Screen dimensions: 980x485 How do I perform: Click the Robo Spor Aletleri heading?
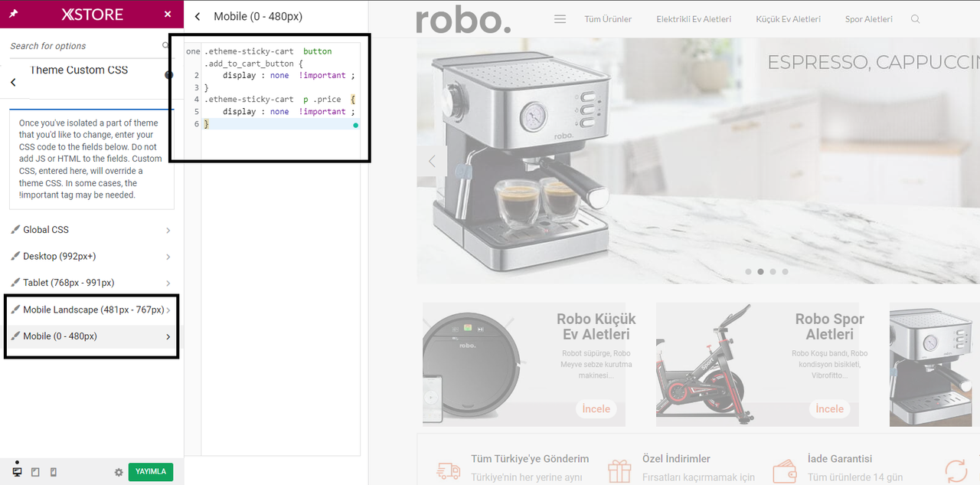(x=829, y=326)
